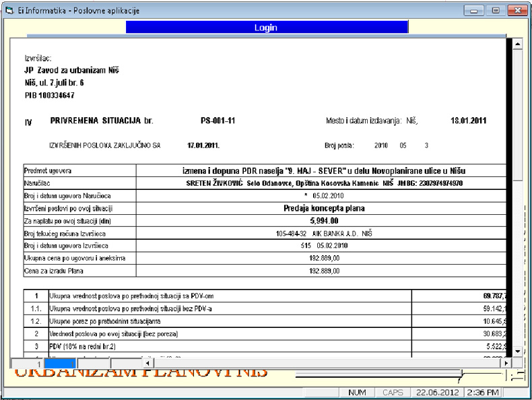Click the Ei Informatika application icon in title bar

click(9, 10)
